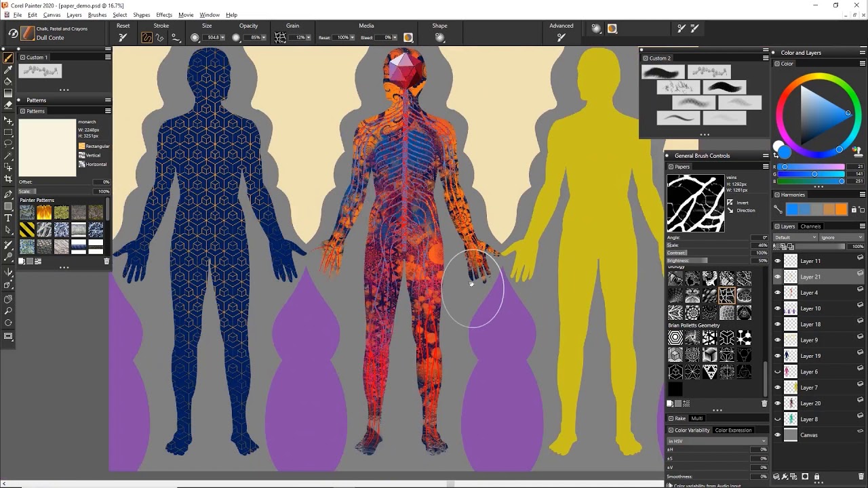Choose the Freehand Strokes icon
The image size is (868, 488).
[x=146, y=38]
